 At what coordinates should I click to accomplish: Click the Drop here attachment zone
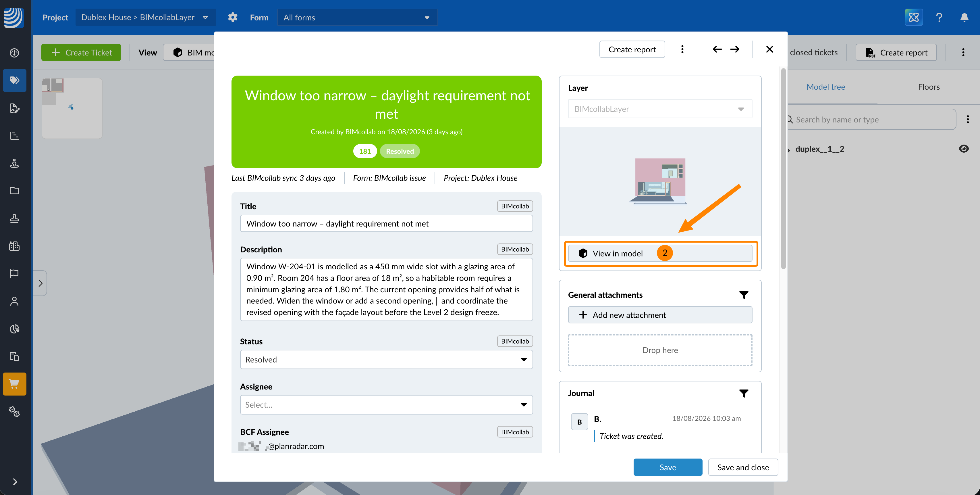click(x=660, y=350)
